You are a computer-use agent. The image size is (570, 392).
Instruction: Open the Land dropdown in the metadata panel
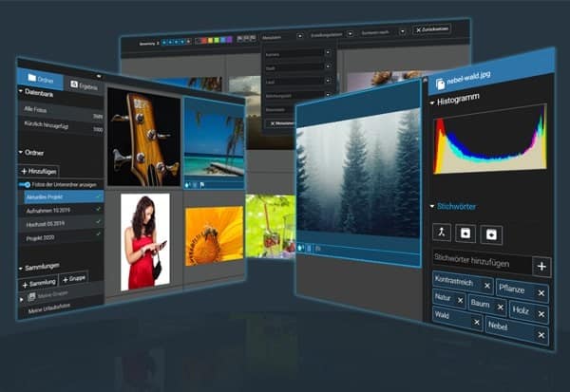(x=328, y=81)
